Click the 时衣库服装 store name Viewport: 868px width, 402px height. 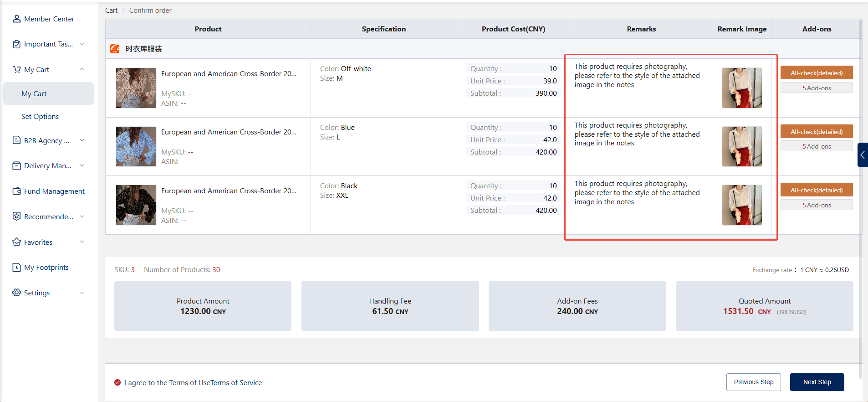click(x=143, y=49)
